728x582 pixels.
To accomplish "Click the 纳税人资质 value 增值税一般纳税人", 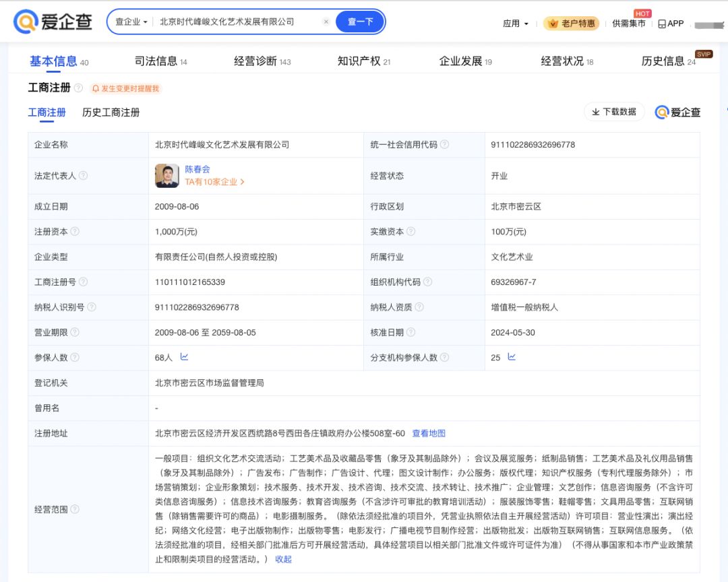I will pos(524,307).
